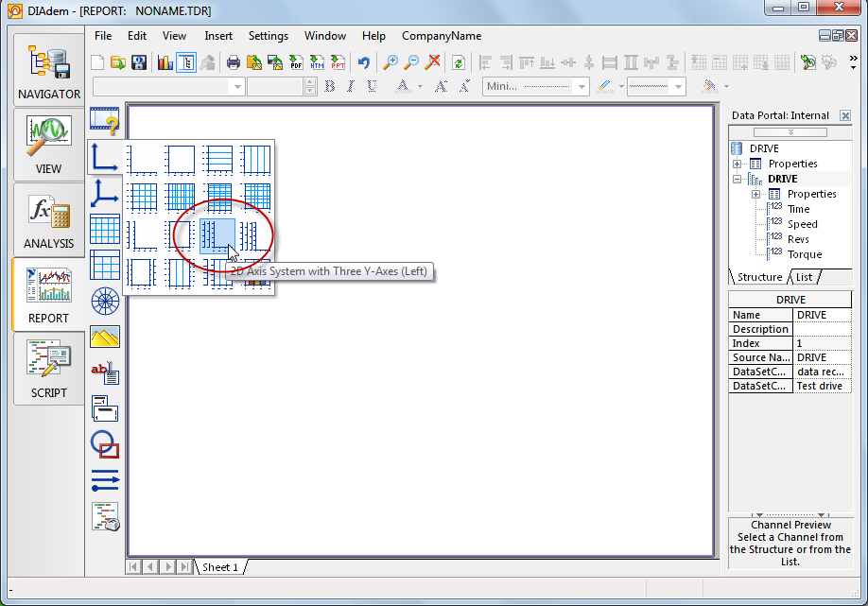Image resolution: width=868 pixels, height=606 pixels.
Task: Switch to the SCRIPT panel
Action: pos(49,369)
